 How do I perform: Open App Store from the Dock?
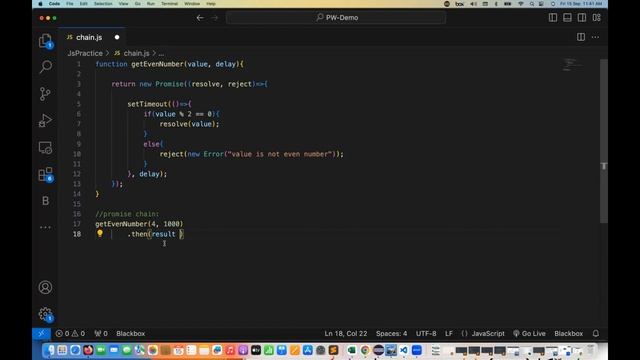[308, 350]
